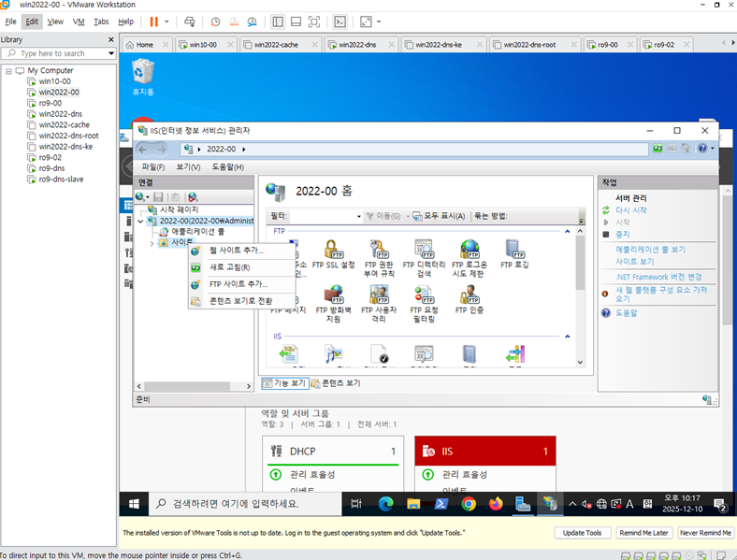Image resolution: width=737 pixels, height=560 pixels.
Task: Click the Windows taskbar search box
Action: (245, 504)
